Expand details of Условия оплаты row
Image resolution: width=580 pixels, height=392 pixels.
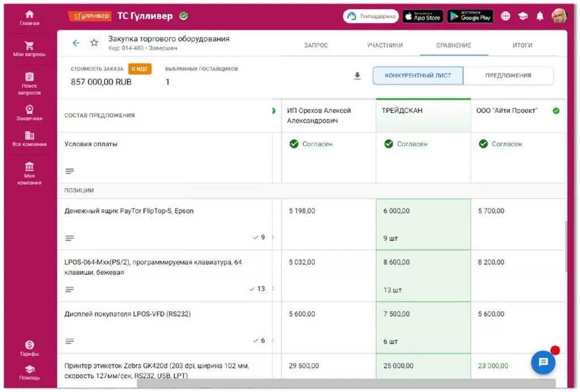[70, 171]
